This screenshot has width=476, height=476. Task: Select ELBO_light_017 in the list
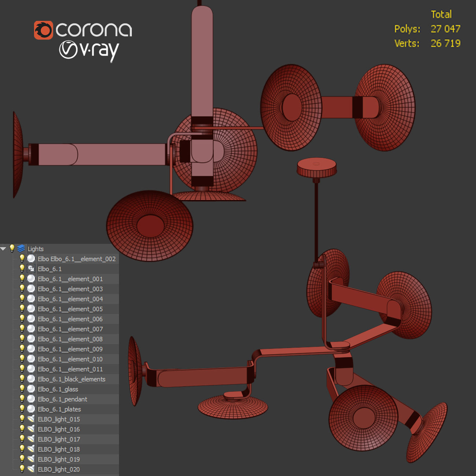point(59,439)
